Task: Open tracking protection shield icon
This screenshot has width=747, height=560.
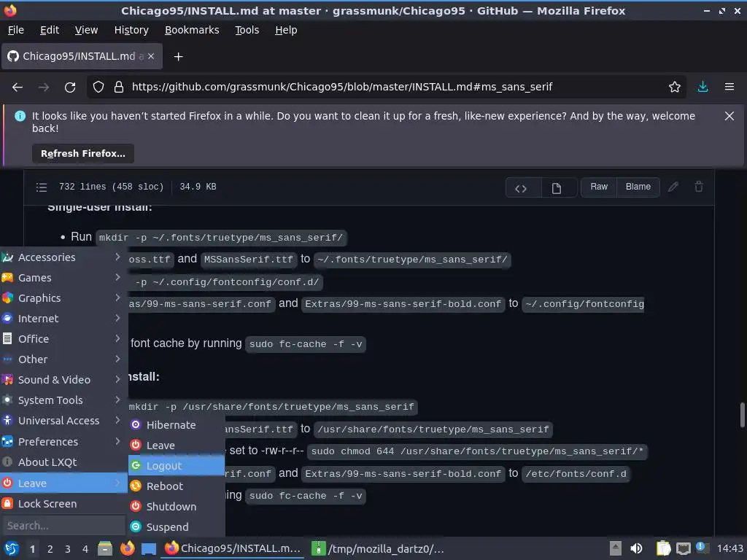Action: tap(98, 87)
